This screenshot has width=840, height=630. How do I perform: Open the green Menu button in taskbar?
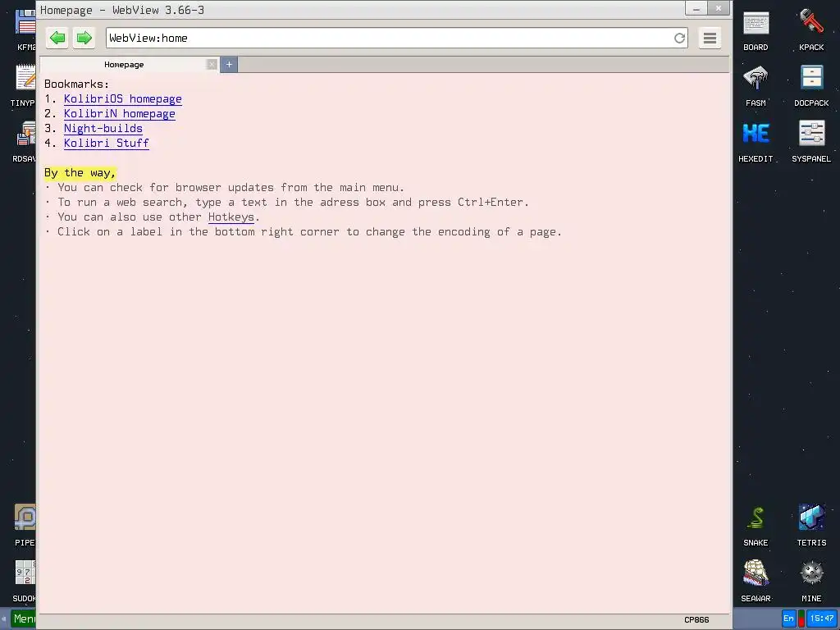pyautogui.click(x=24, y=619)
